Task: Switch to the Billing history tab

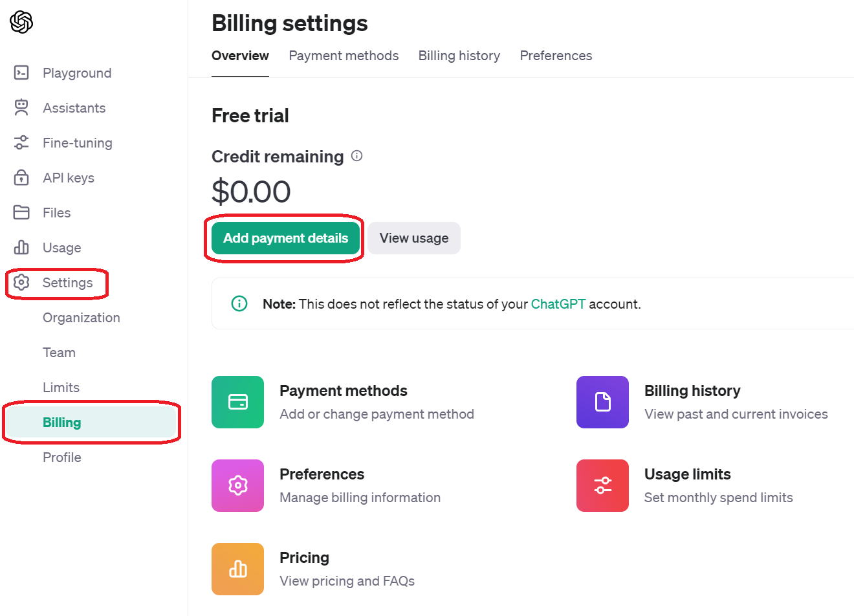Action: [x=459, y=56]
